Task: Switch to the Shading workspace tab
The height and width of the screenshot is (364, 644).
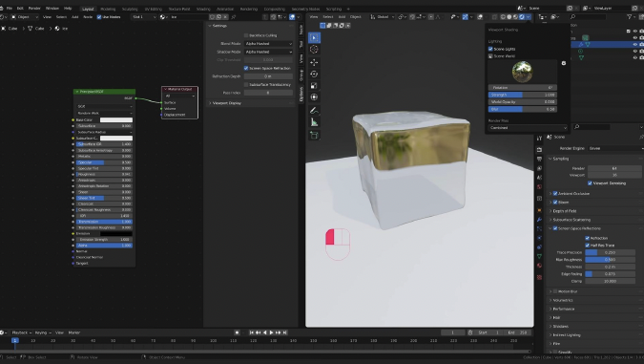Action: pyautogui.click(x=203, y=9)
